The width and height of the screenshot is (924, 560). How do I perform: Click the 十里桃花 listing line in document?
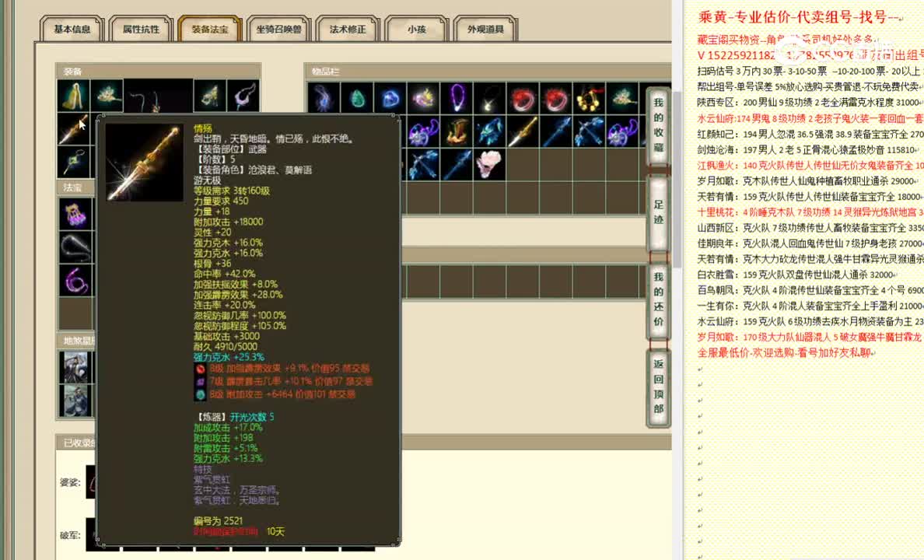[x=810, y=212]
